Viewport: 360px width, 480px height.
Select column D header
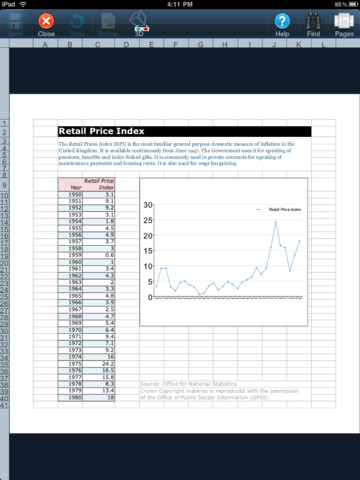tap(127, 44)
